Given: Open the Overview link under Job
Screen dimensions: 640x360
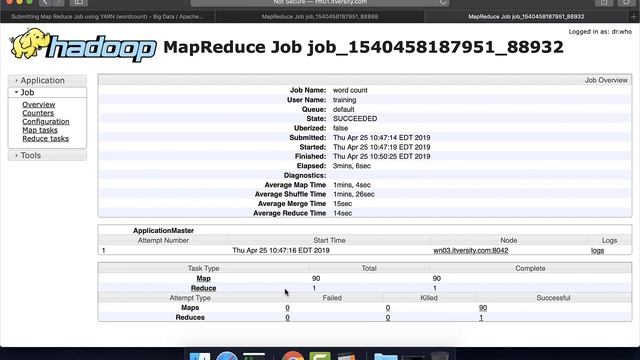Looking at the screenshot, I should pos(39,104).
